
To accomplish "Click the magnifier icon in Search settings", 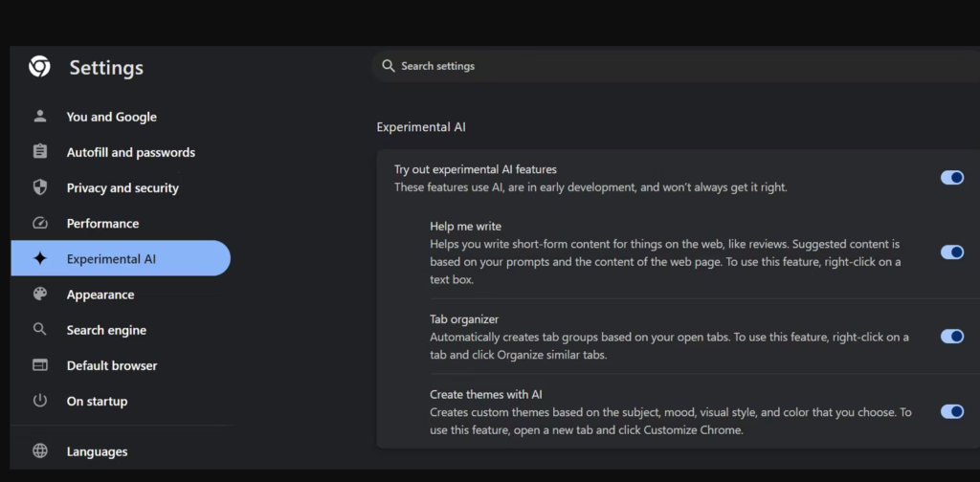I will pyautogui.click(x=389, y=66).
